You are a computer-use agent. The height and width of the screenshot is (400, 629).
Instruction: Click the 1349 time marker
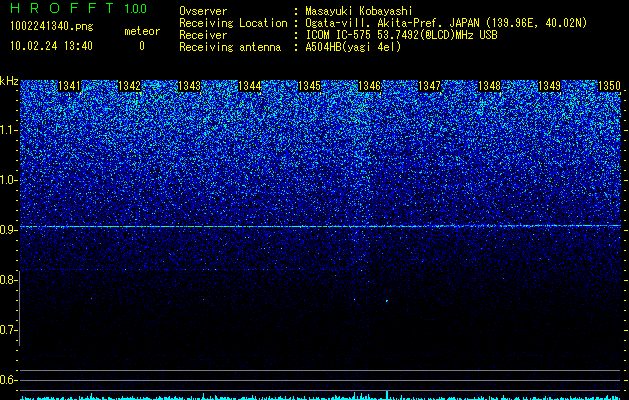[550, 86]
